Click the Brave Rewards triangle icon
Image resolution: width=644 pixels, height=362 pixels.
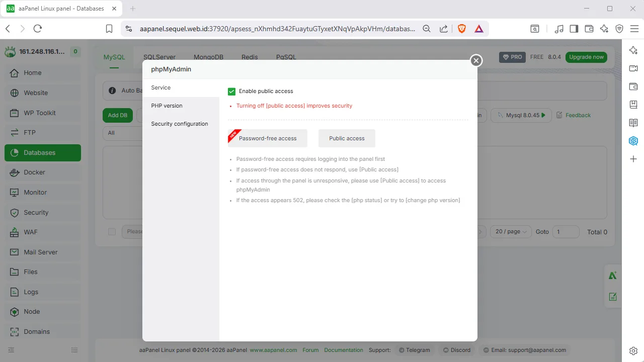pyautogui.click(x=479, y=29)
